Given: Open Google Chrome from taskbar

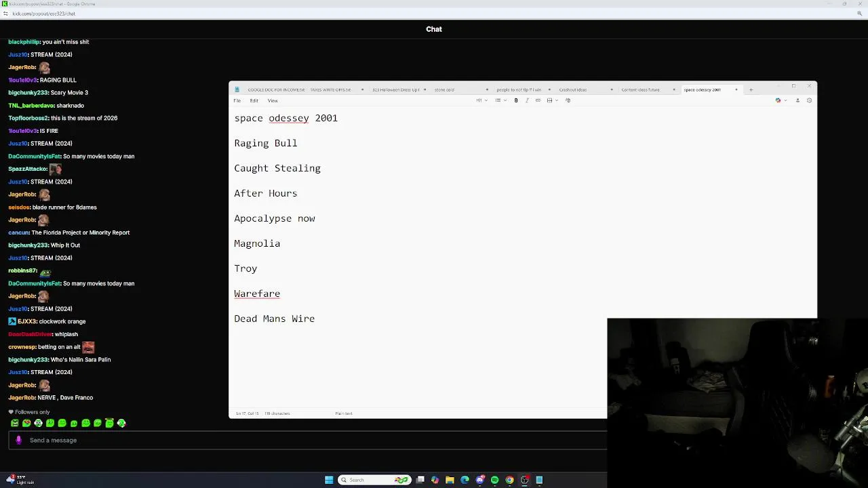Looking at the screenshot, I should click(x=509, y=480).
